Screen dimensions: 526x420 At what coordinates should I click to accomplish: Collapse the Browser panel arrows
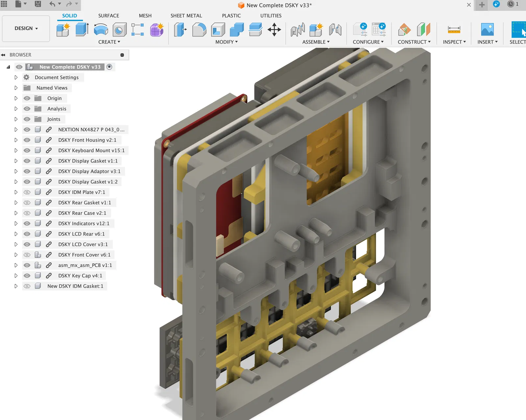point(3,55)
